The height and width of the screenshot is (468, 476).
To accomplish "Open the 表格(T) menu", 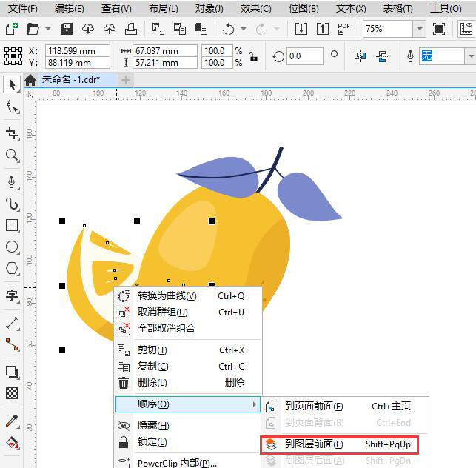I will click(398, 8).
